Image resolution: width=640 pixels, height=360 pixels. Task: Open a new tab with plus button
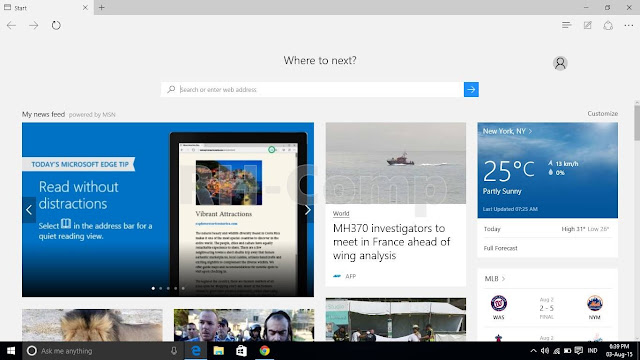click(102, 7)
